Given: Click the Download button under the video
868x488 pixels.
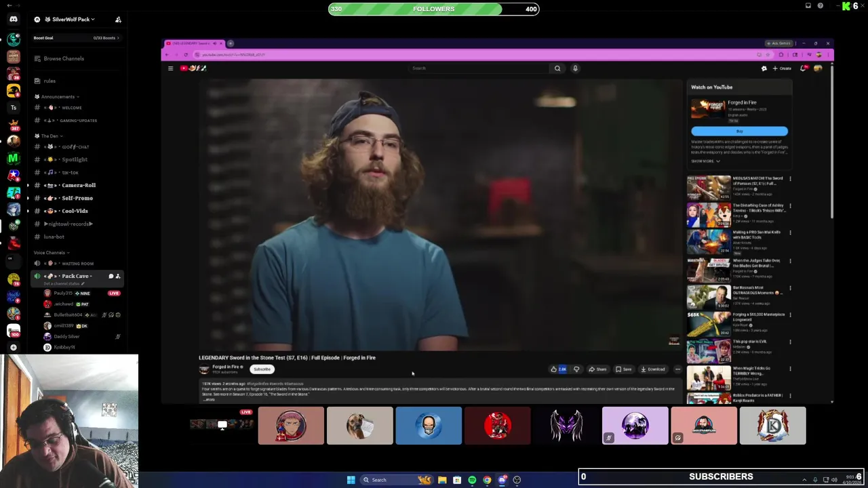Looking at the screenshot, I should click(x=652, y=369).
